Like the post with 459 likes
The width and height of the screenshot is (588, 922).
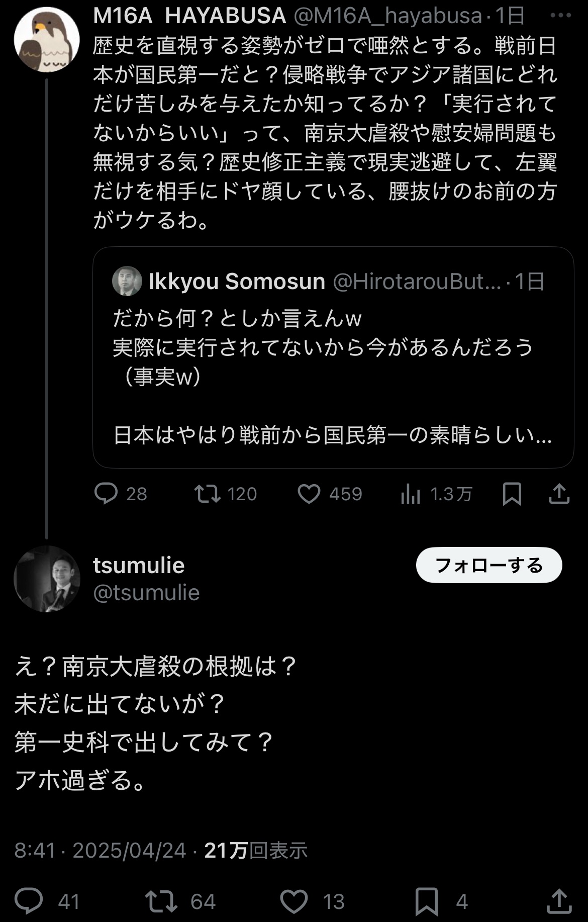(x=309, y=494)
